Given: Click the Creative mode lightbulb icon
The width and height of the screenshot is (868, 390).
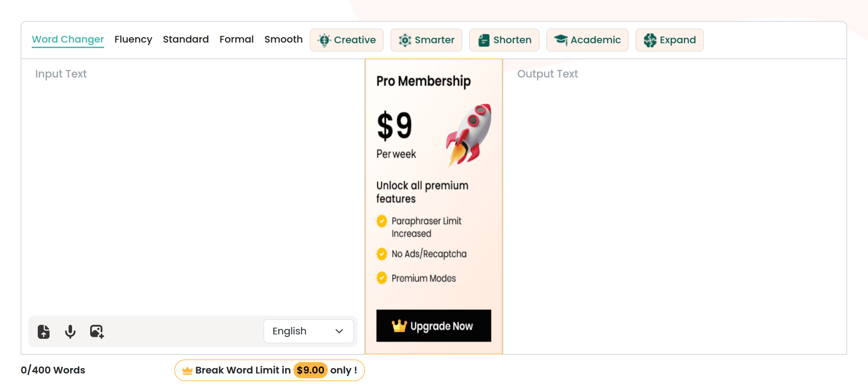Looking at the screenshot, I should coord(324,40).
